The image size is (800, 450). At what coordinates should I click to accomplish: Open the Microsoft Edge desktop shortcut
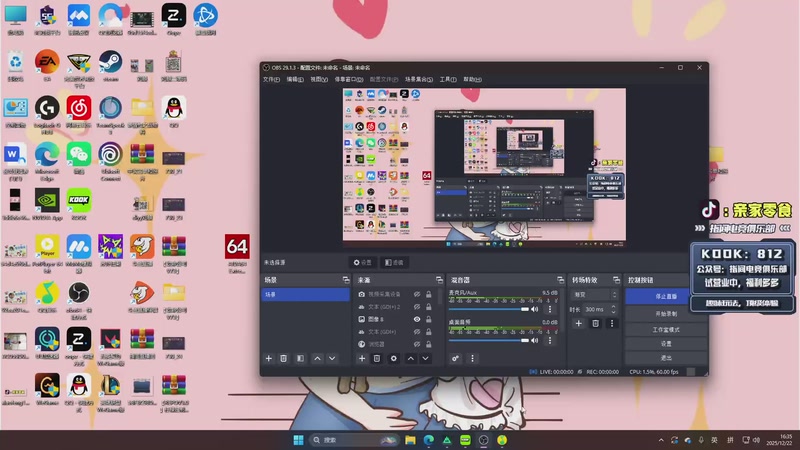click(47, 161)
